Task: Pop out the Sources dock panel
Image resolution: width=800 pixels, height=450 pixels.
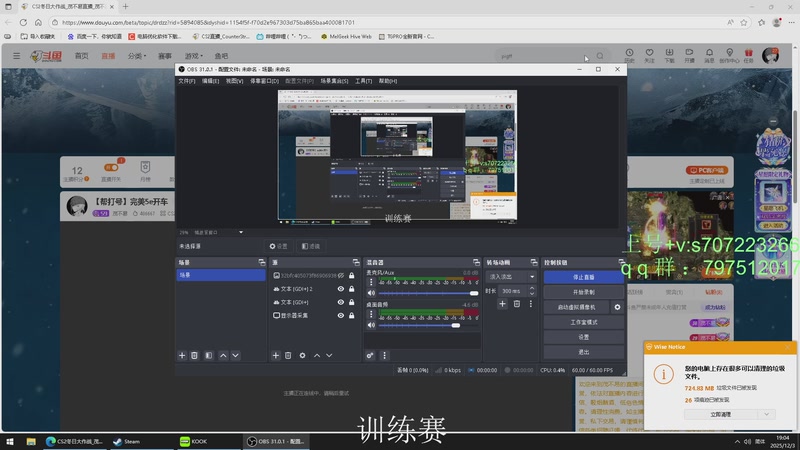Action: click(x=356, y=262)
